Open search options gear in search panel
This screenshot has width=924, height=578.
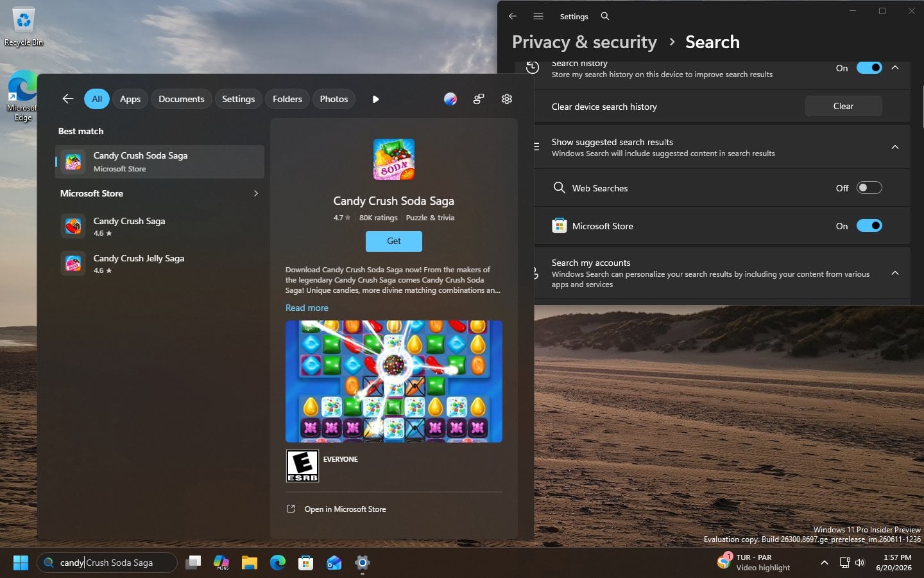(x=507, y=99)
